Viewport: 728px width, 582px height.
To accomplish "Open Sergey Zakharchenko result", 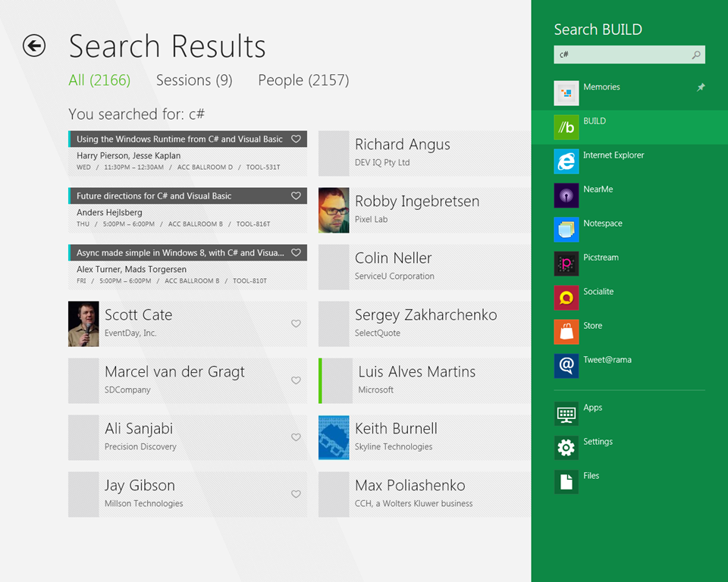I will 425,324.
